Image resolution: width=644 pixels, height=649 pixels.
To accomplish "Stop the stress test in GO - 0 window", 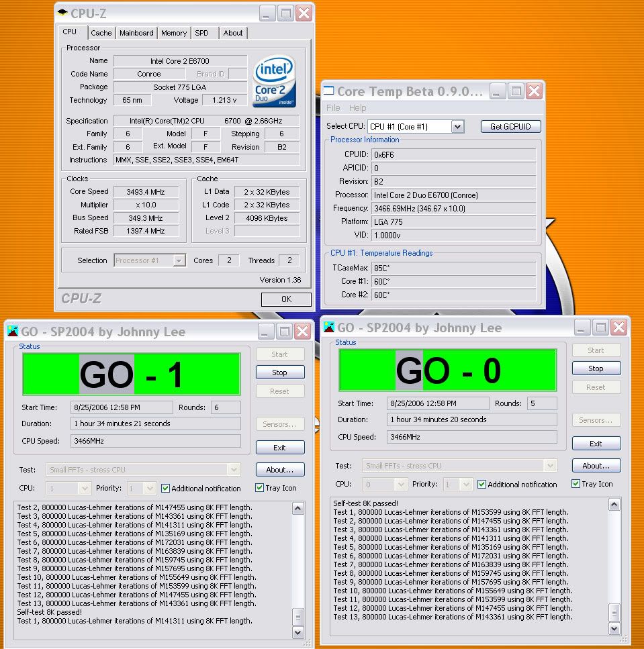I will coord(596,368).
